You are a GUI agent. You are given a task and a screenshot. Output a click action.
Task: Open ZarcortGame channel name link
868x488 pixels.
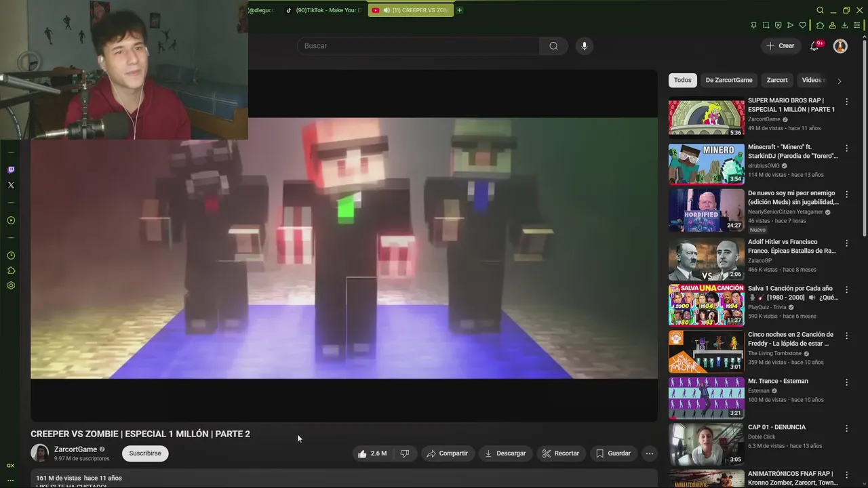75,449
